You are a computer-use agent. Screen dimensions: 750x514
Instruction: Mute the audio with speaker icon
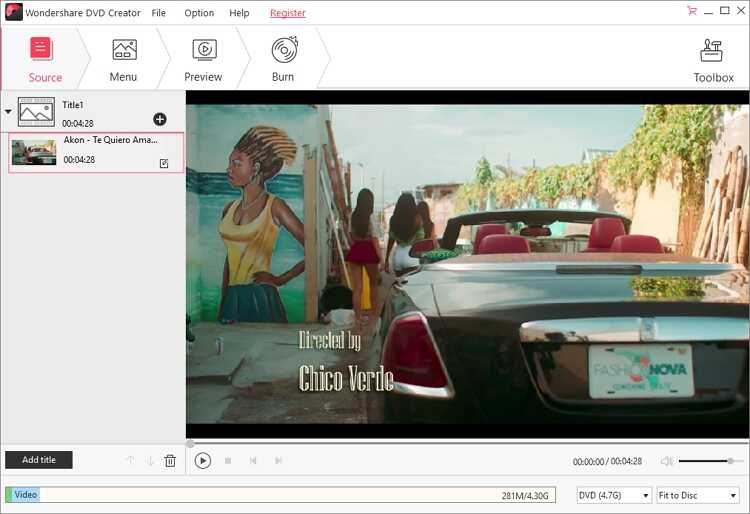pyautogui.click(x=667, y=461)
